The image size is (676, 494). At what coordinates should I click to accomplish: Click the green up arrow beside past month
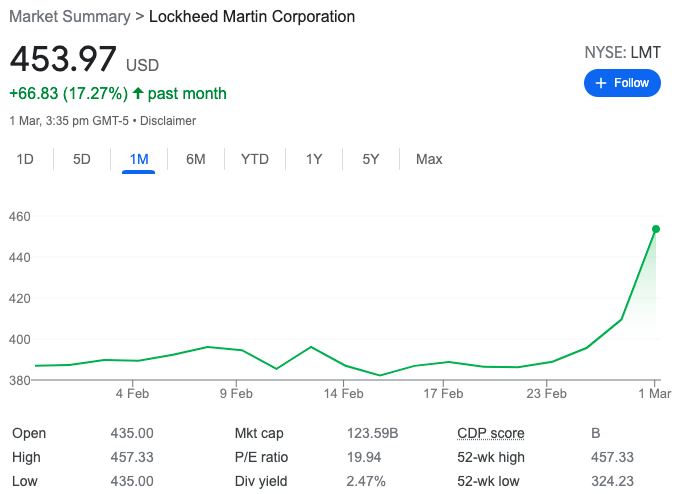point(138,94)
